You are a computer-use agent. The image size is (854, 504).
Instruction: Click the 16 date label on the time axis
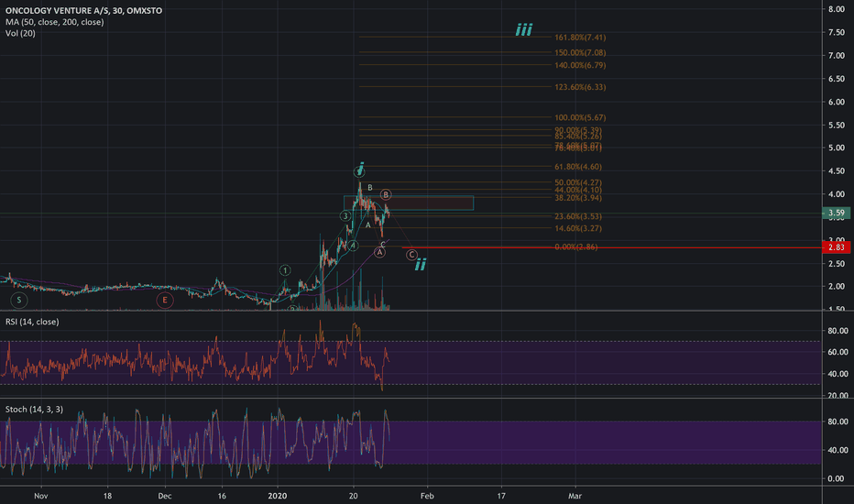[222, 496]
